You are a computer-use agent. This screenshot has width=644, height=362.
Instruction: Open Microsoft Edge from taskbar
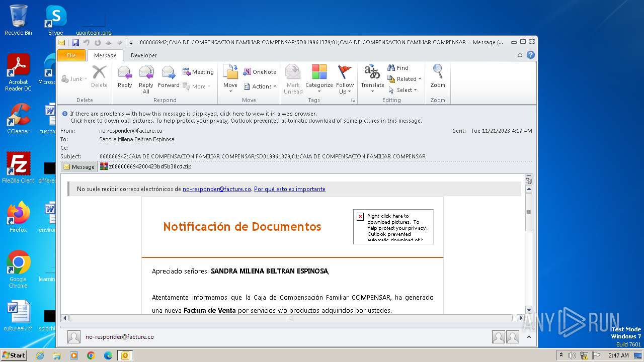(108, 355)
